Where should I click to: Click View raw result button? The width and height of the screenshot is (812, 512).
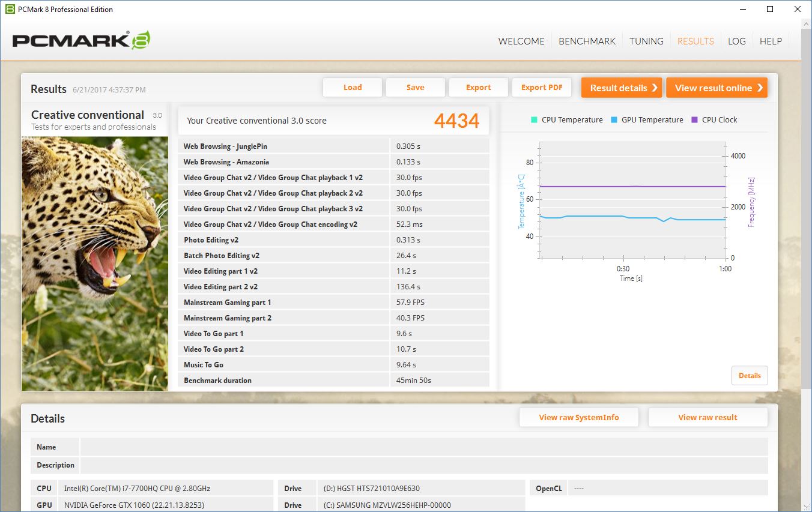(707, 418)
